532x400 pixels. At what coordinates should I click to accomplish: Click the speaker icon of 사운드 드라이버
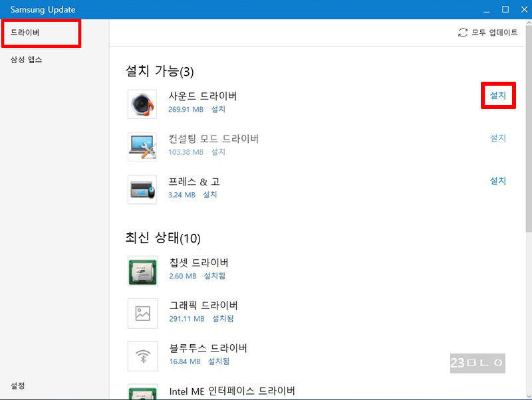[142, 104]
